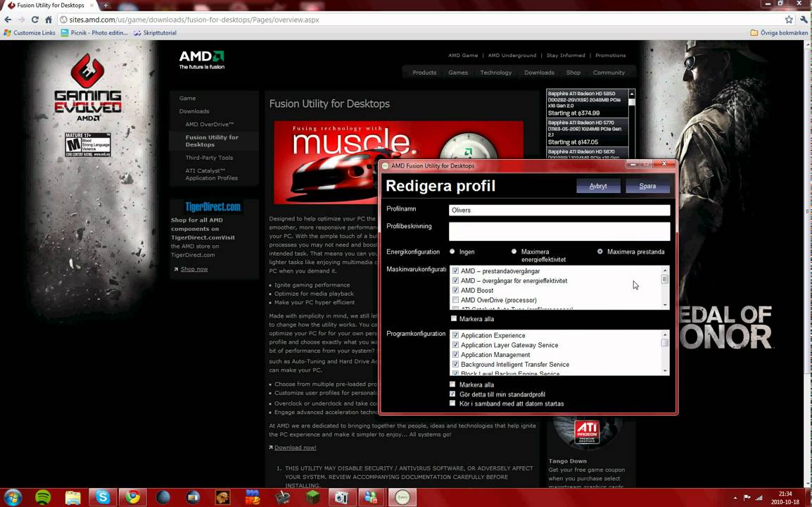The image size is (812, 507).
Task: Uncheck the AMD Boost checkbox
Action: tap(455, 290)
